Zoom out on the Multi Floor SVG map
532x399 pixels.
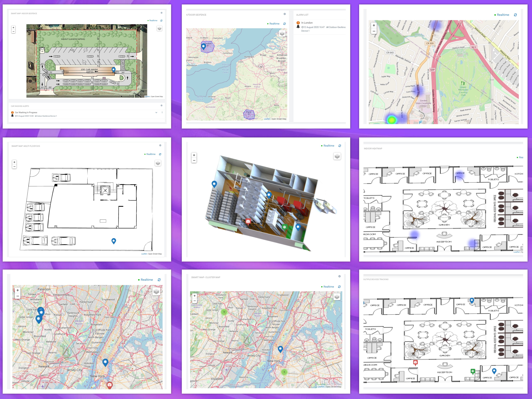(14, 166)
